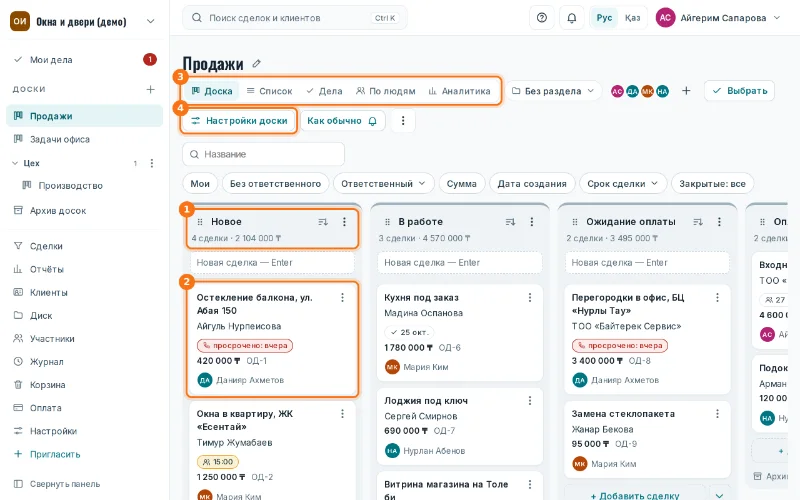Open the Айгерим Сапарова user menu
This screenshot has width=800, height=500.
718,18
